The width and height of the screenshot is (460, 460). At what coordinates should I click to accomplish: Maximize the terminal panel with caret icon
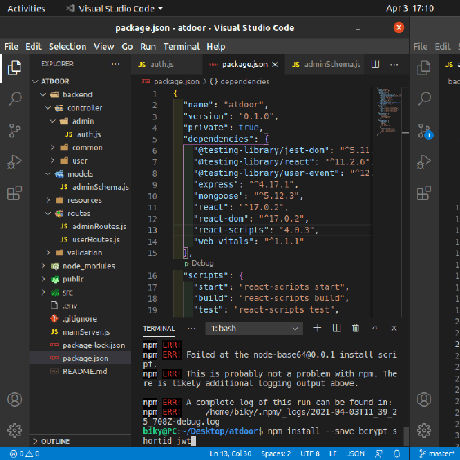coord(375,328)
